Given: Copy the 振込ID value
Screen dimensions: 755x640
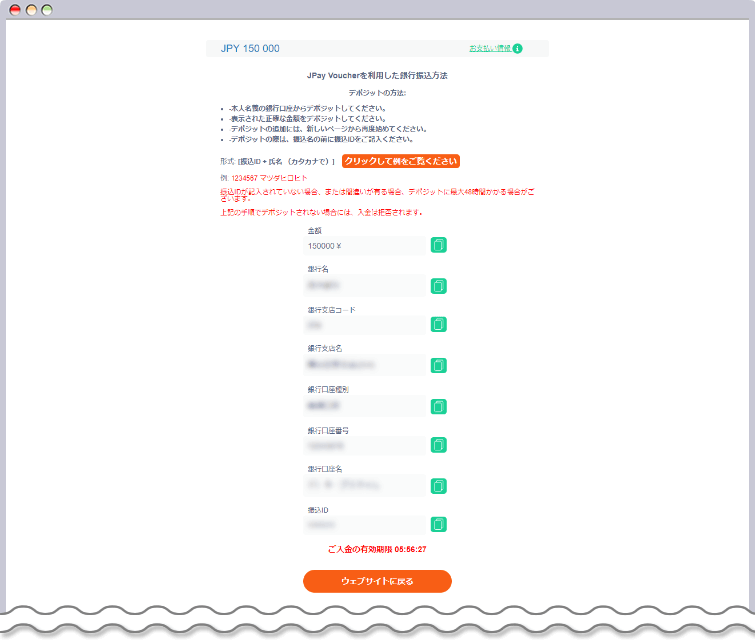Looking at the screenshot, I should coord(438,524).
